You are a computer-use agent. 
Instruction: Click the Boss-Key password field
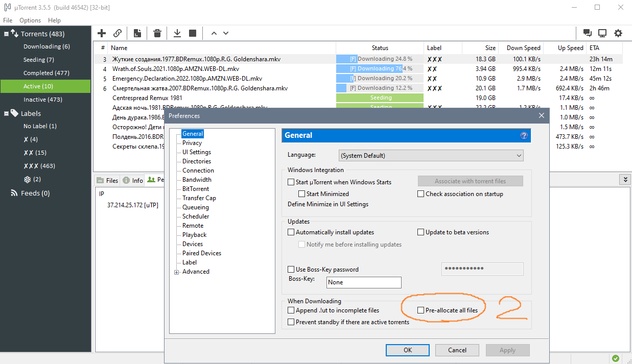[x=482, y=269]
